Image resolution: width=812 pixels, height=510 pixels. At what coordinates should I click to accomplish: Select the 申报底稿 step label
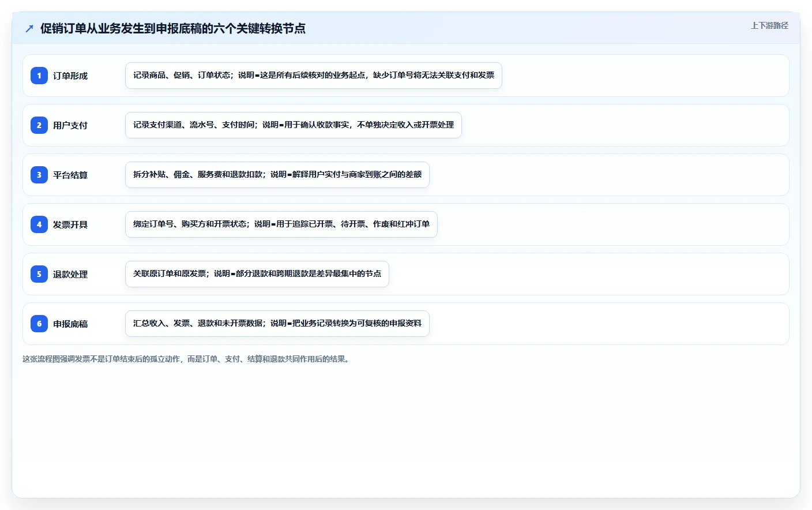(70, 324)
